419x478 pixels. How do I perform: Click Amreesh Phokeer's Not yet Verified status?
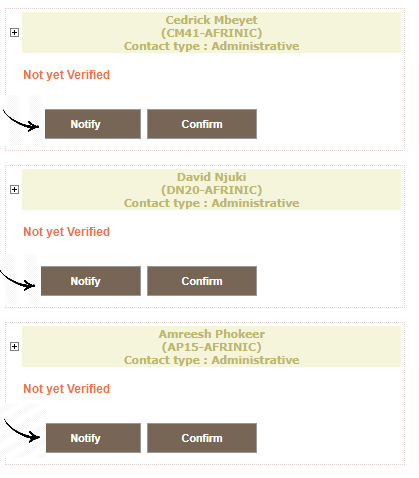tap(66, 389)
